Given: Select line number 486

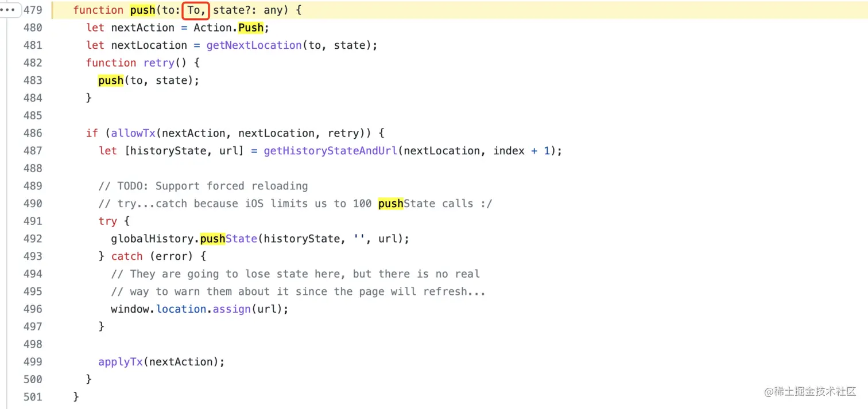Looking at the screenshot, I should click(x=33, y=133).
